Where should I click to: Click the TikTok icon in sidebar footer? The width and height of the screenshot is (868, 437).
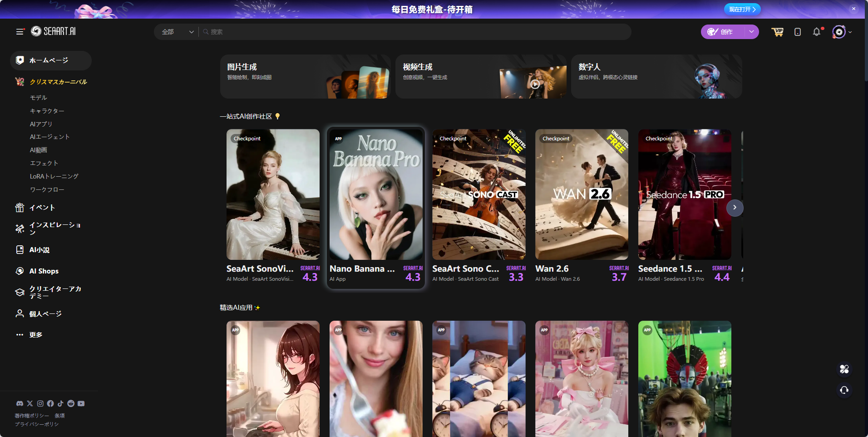pos(60,403)
